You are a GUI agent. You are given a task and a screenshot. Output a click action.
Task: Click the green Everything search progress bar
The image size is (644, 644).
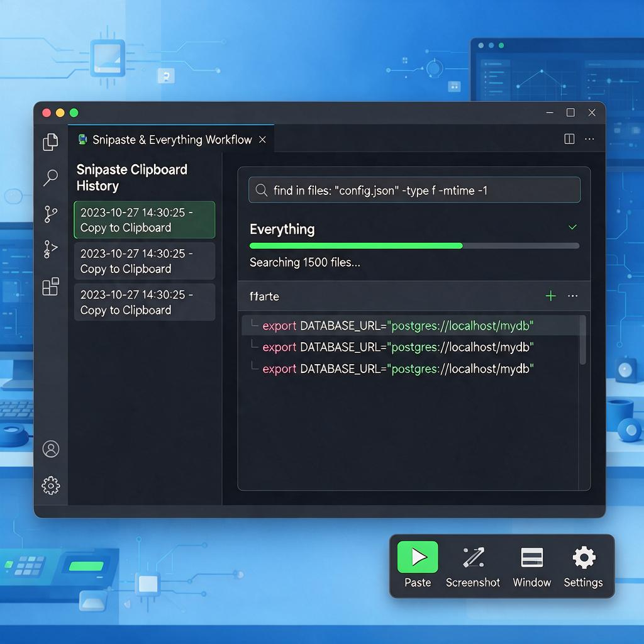(x=414, y=246)
